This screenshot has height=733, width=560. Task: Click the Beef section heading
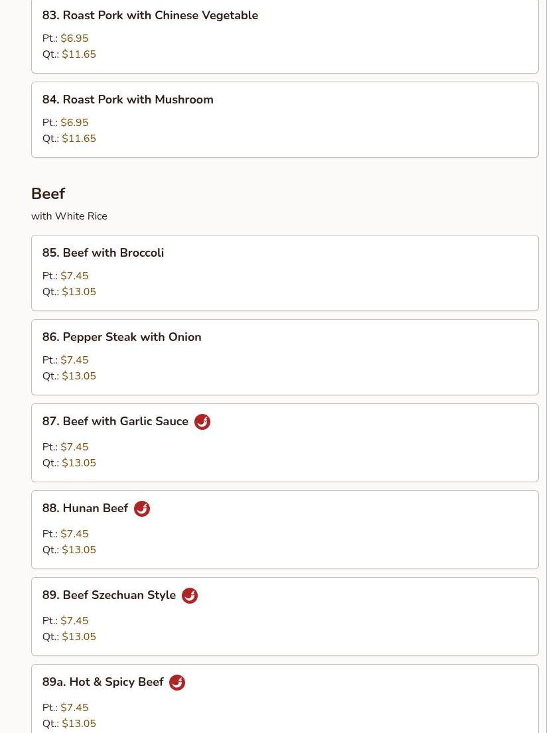(48, 194)
